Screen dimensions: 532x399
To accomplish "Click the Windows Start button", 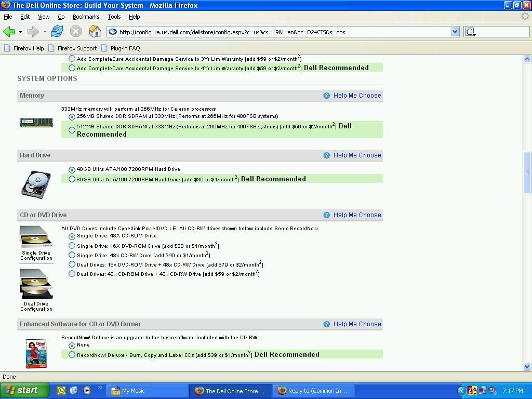I will coord(24,391).
